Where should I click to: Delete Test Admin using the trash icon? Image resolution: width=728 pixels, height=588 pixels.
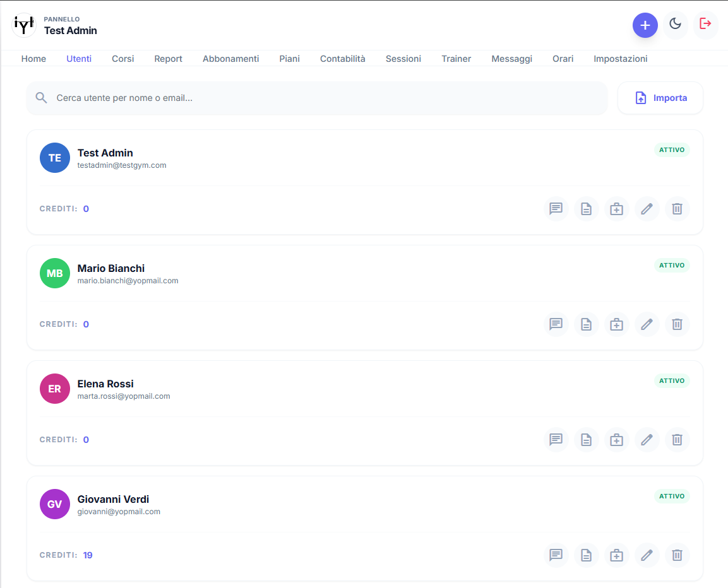point(677,209)
